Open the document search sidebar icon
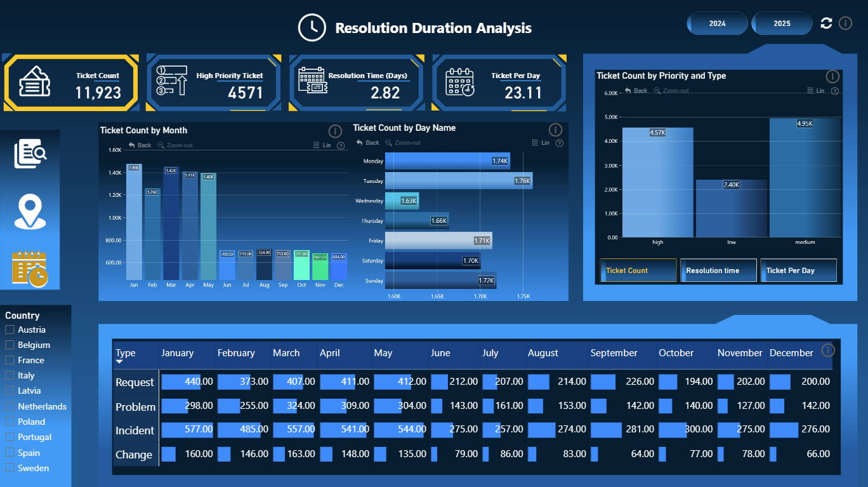Screen dimensions: 868x487 pyautogui.click(x=30, y=154)
